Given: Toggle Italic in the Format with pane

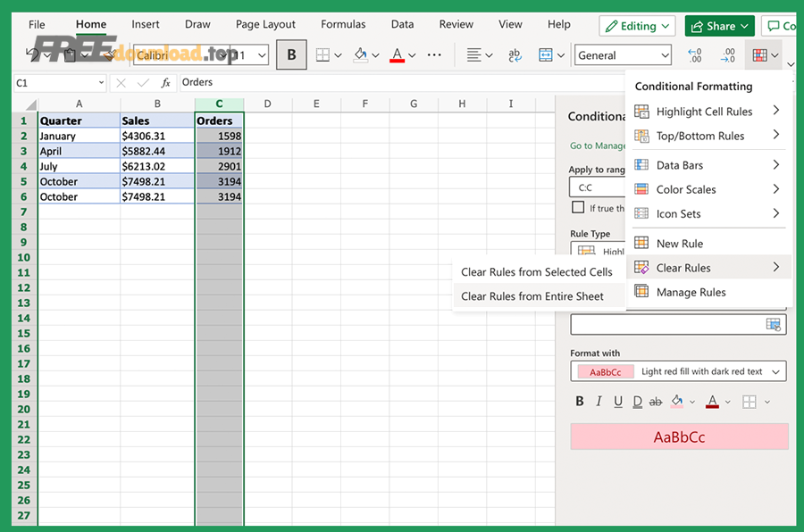Looking at the screenshot, I should point(599,402).
